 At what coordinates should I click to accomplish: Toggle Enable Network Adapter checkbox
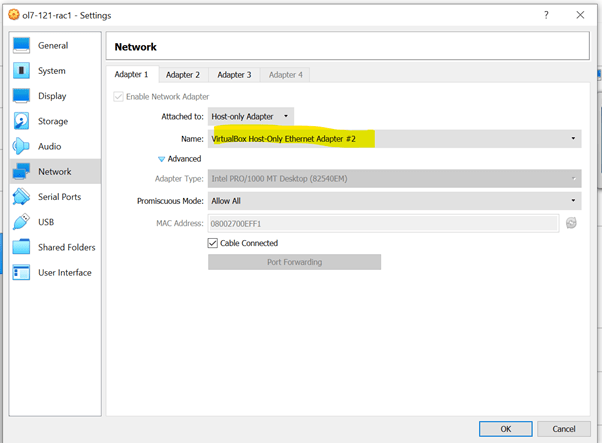[x=120, y=96]
